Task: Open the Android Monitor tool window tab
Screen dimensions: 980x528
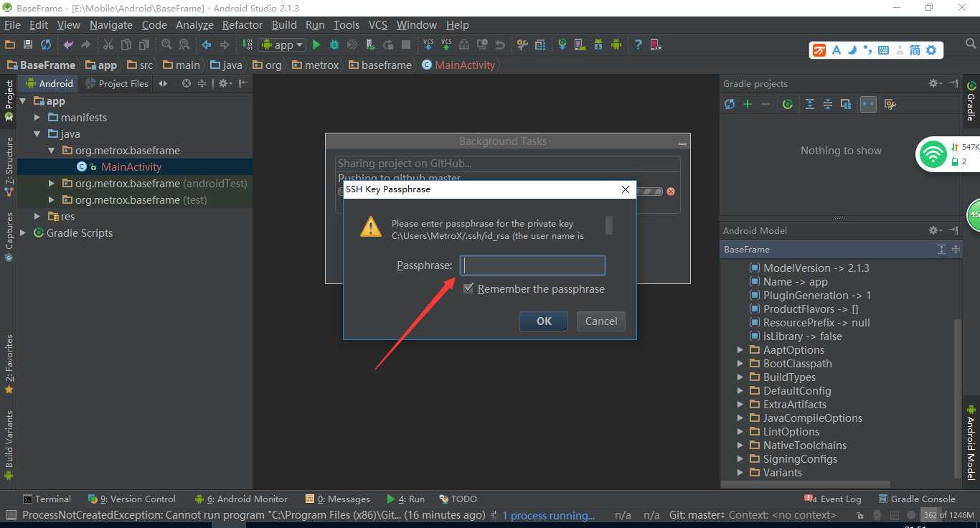Action: tap(240, 499)
